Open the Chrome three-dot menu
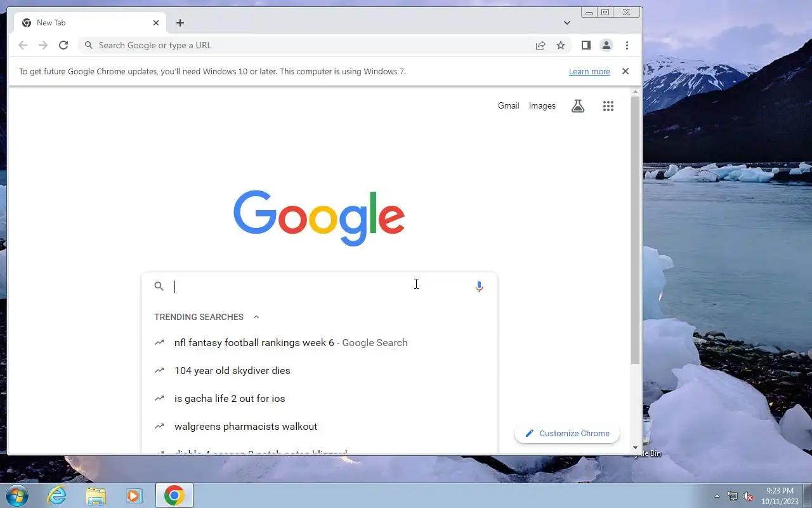812x508 pixels. coord(627,45)
